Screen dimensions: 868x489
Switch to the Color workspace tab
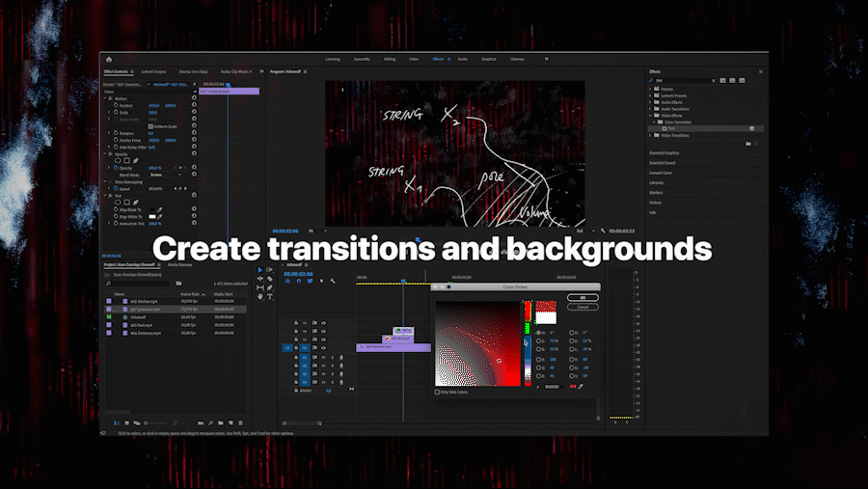(414, 59)
